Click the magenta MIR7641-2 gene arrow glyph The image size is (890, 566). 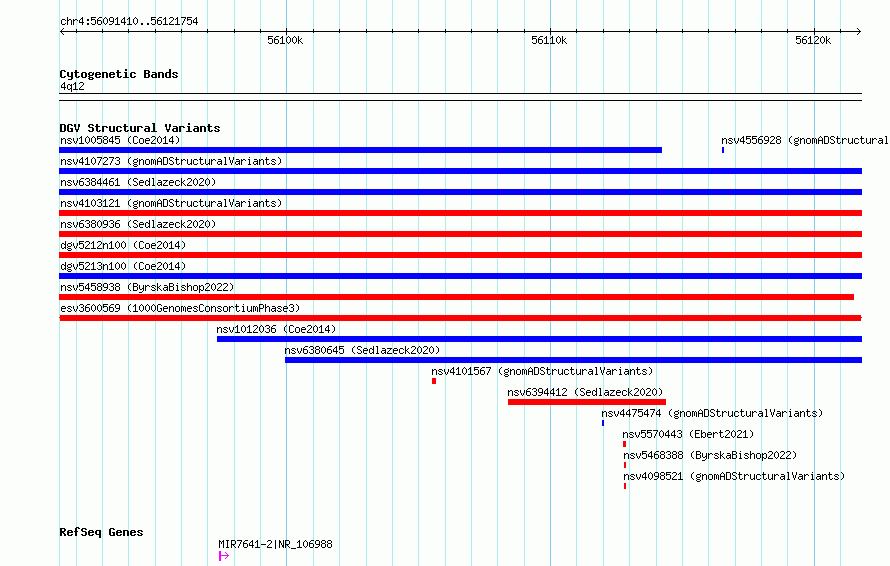pos(224,556)
